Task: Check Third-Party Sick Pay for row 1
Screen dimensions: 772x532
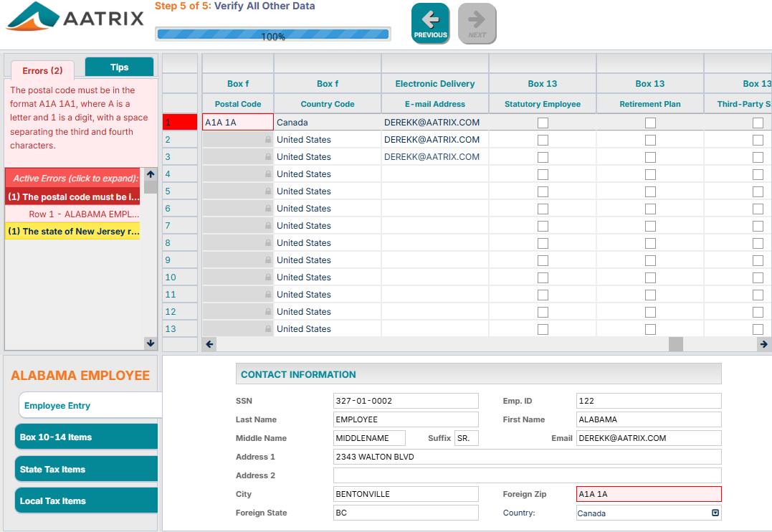Action: tap(758, 123)
